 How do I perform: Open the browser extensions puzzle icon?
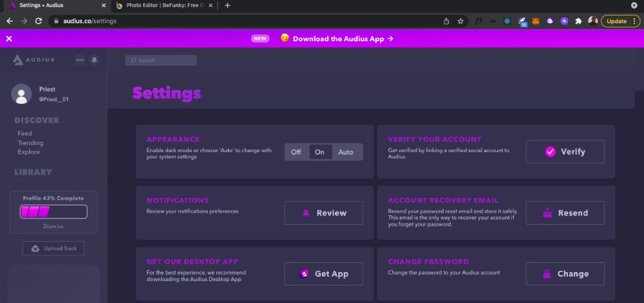[578, 21]
